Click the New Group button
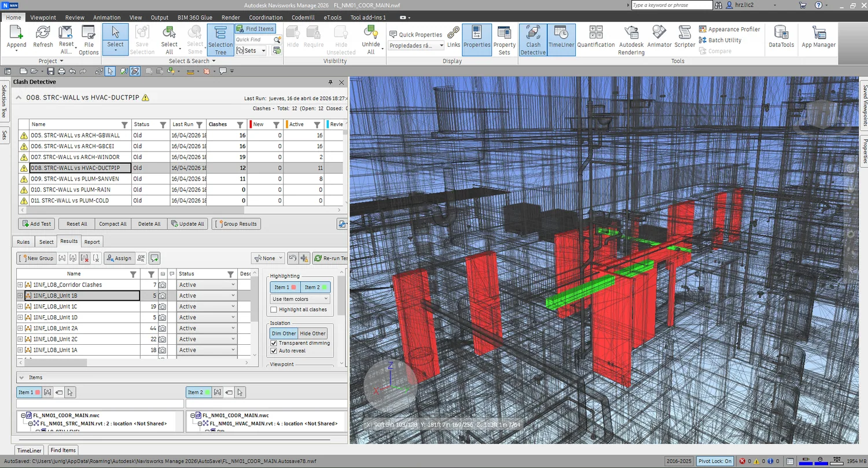Viewport: 868px width, 468px height. coord(36,258)
